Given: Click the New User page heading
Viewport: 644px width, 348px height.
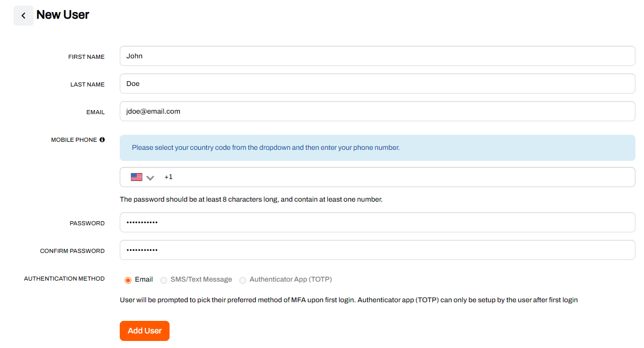Looking at the screenshot, I should pos(63,15).
